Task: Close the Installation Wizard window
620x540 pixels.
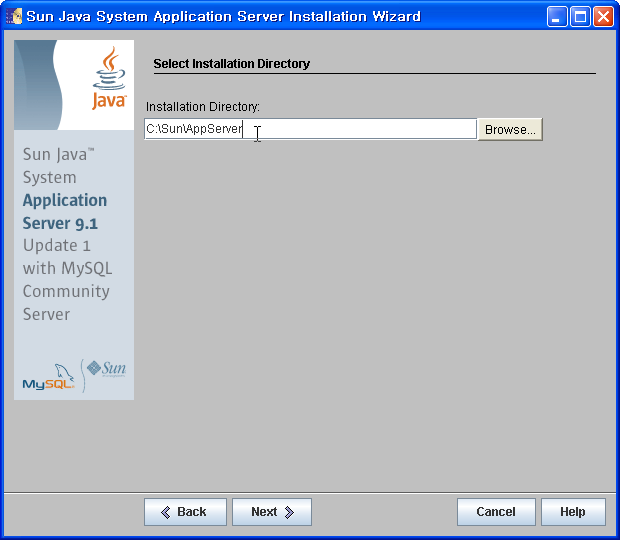Action: pos(603,17)
